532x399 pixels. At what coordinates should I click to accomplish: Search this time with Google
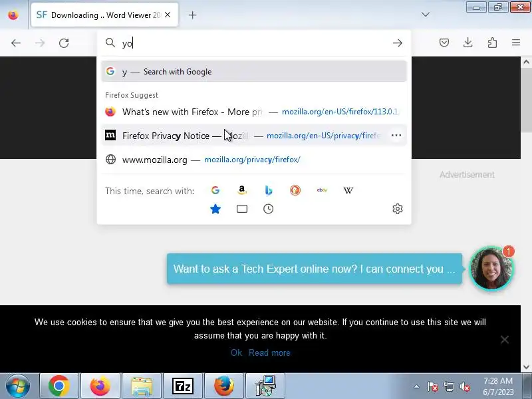pyautogui.click(x=215, y=190)
